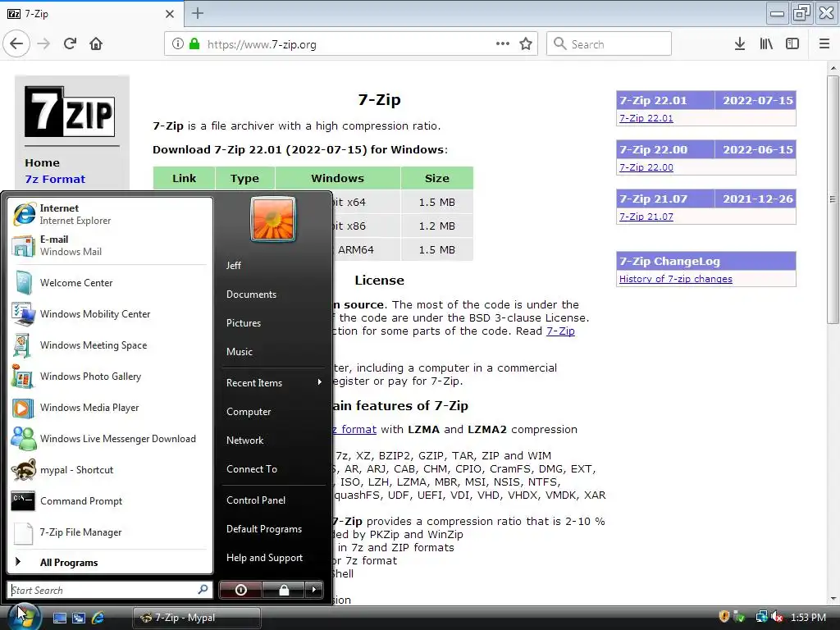Expand shutdown options arrow
This screenshot has height=630, width=840.
314,590
